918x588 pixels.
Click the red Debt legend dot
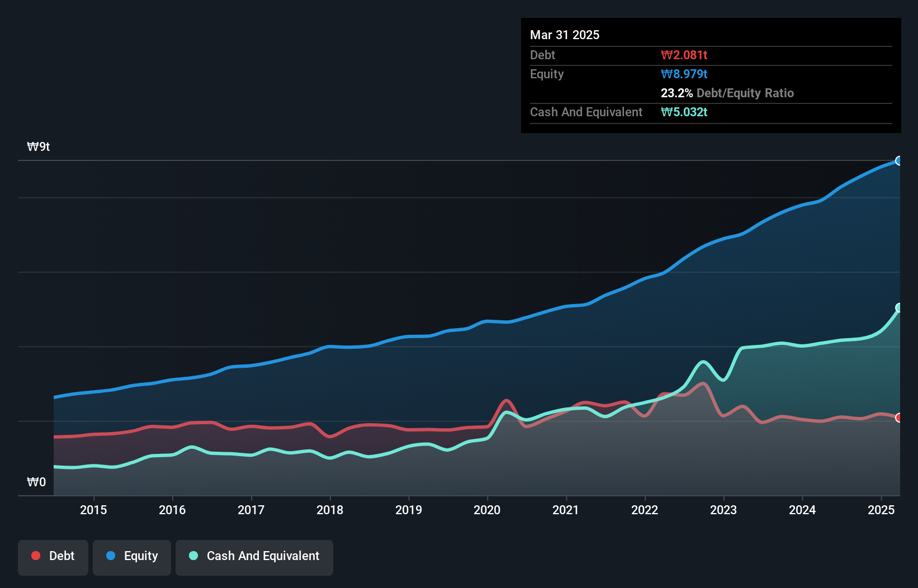tap(36, 556)
